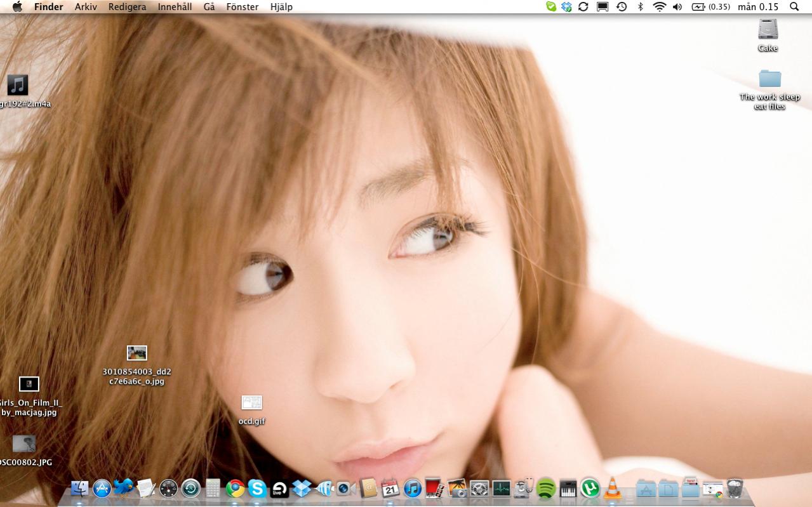Open the Finder application menu
The height and width of the screenshot is (507, 812).
[49, 7]
